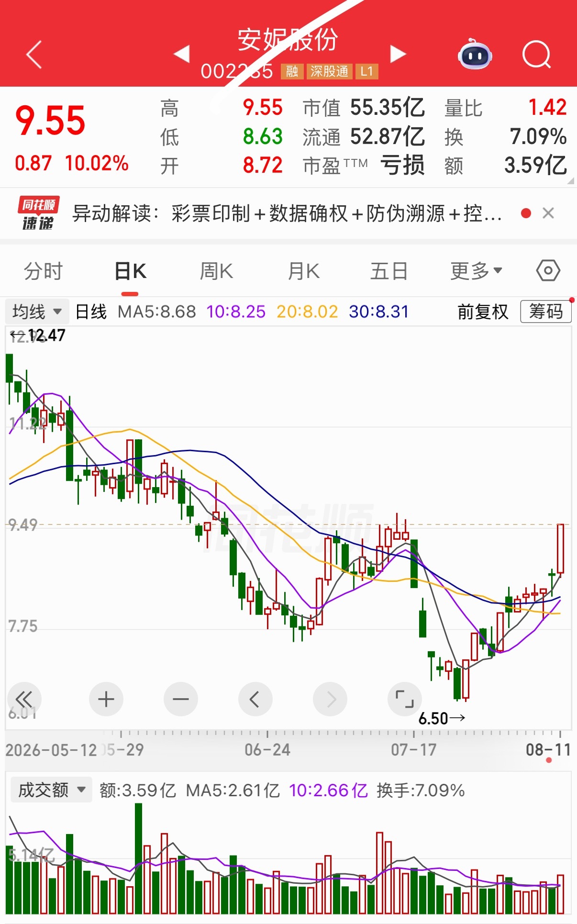This screenshot has width=577, height=924.
Task: Move chart right with right chevron
Action: [330, 699]
